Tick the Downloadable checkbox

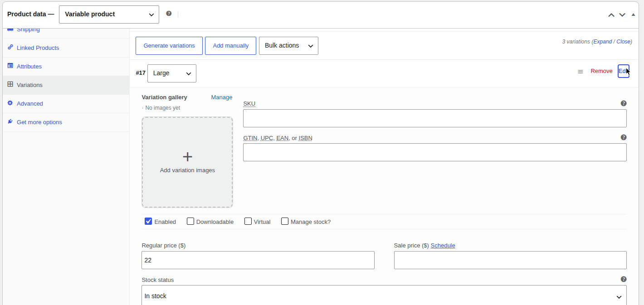pos(190,221)
